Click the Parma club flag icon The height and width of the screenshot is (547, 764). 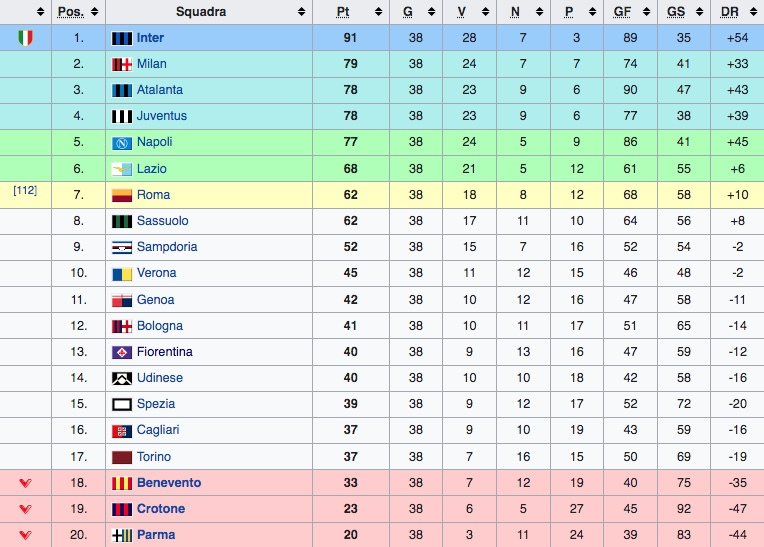point(122,535)
